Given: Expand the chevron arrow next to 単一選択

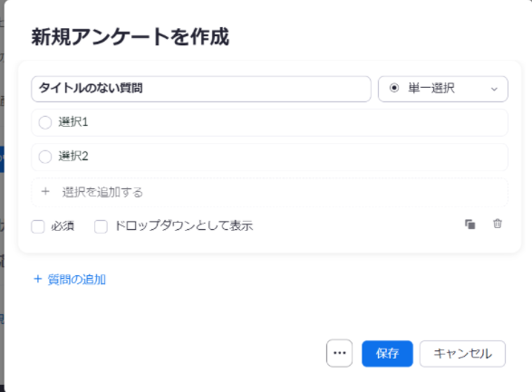Looking at the screenshot, I should coord(494,89).
